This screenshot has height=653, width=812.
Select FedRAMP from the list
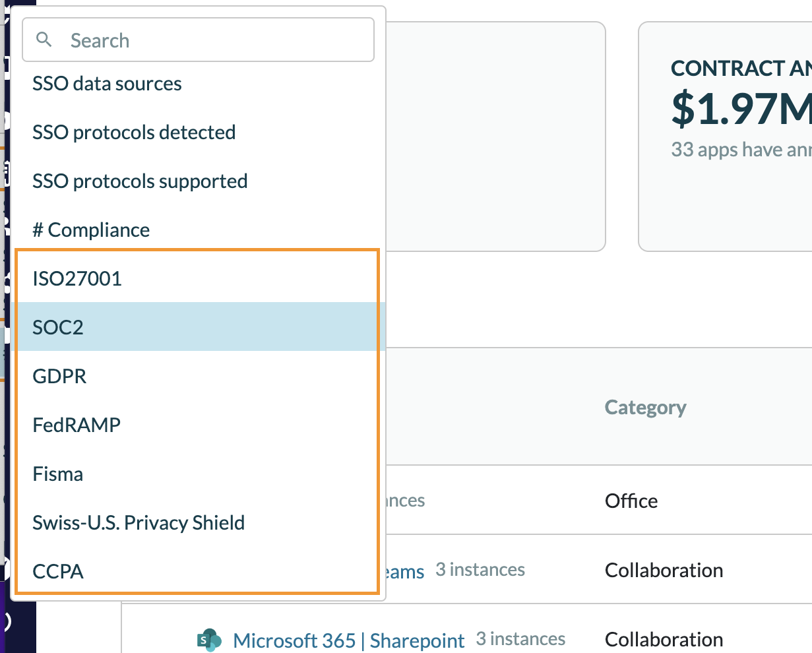coord(77,425)
